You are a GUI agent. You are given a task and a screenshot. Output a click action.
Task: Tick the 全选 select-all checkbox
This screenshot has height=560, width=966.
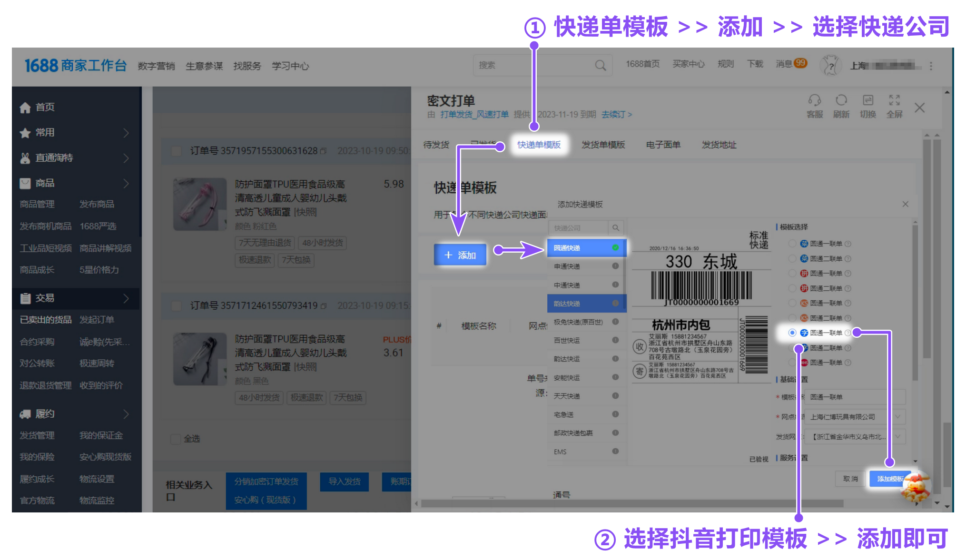click(176, 439)
